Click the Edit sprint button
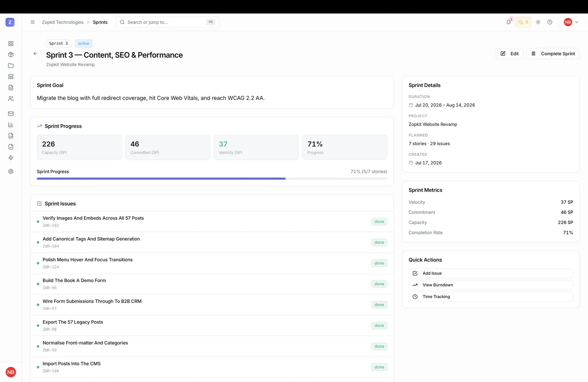This screenshot has width=588, height=382. pos(509,54)
